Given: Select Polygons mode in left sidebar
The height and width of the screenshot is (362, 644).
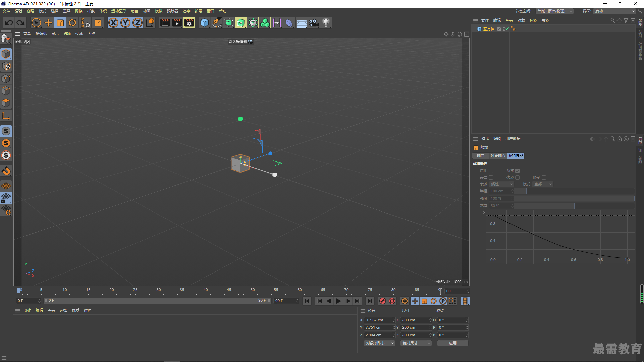Looking at the screenshot, I should click(x=6, y=103).
